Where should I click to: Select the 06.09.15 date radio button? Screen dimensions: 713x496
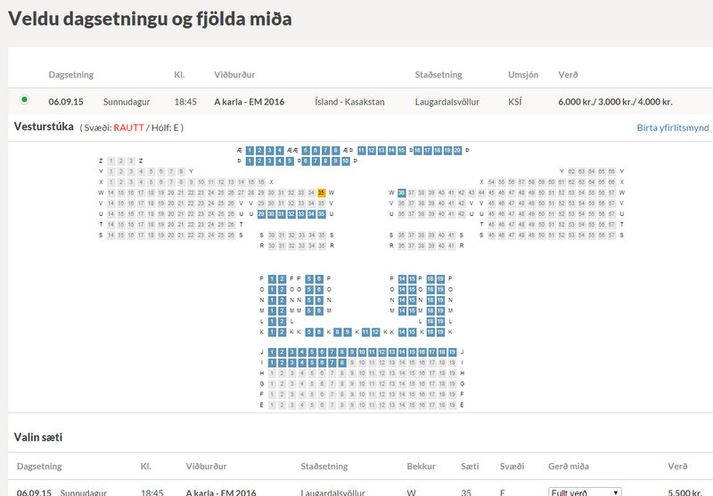point(25,100)
